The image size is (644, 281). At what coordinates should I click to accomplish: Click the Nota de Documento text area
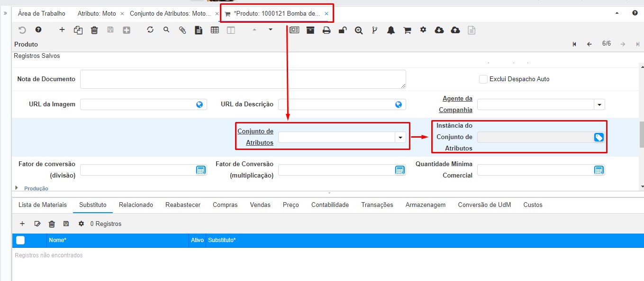[243, 79]
